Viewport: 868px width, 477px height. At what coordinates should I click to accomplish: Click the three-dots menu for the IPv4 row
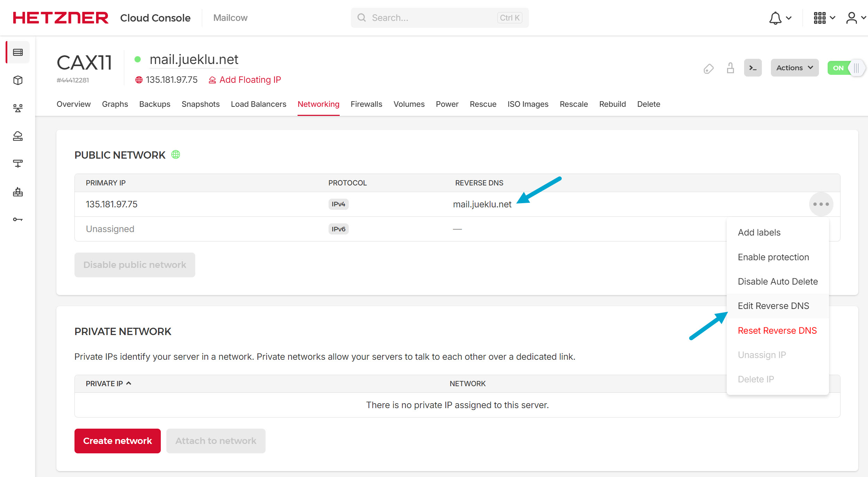[821, 204]
